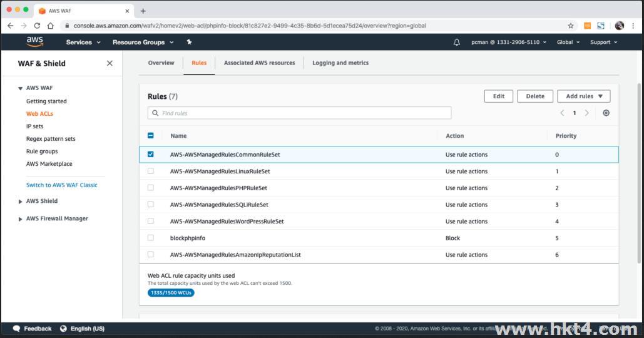
Task: Open Getting started in sidebar
Action: [x=46, y=101]
